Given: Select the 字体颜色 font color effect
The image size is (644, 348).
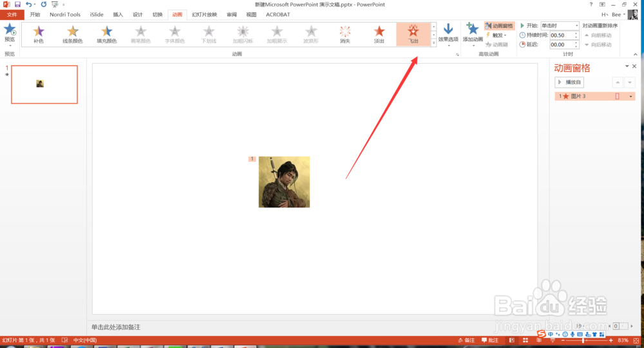Looking at the screenshot, I should 175,34.
